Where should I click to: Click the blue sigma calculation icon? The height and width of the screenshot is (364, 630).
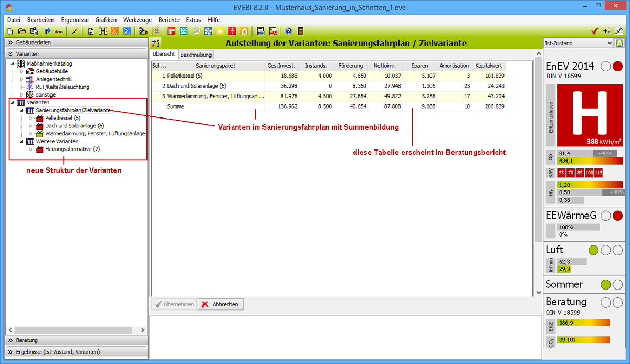pos(127,31)
